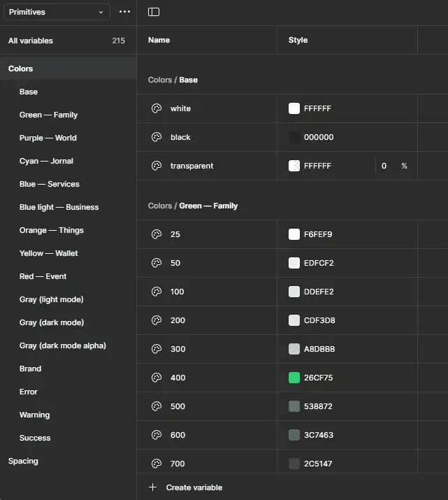
Task: Select the Colors group
Action: click(68, 69)
